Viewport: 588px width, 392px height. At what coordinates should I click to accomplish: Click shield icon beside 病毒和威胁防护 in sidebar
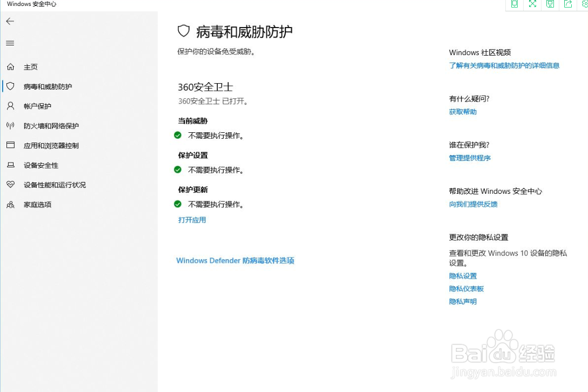click(x=10, y=86)
